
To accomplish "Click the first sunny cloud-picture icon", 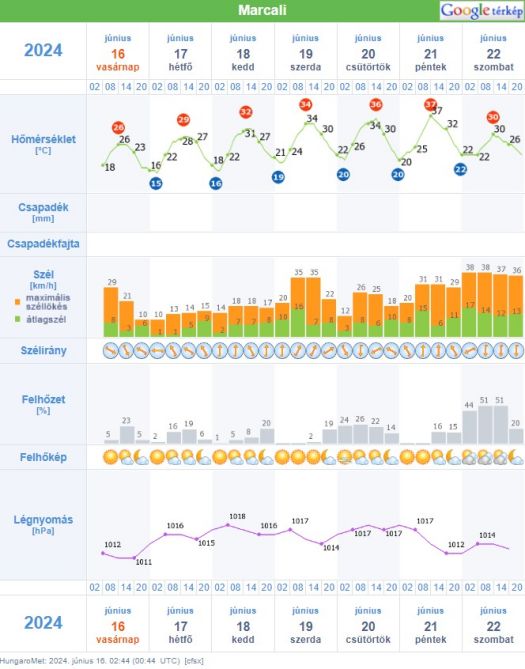I will [110, 457].
